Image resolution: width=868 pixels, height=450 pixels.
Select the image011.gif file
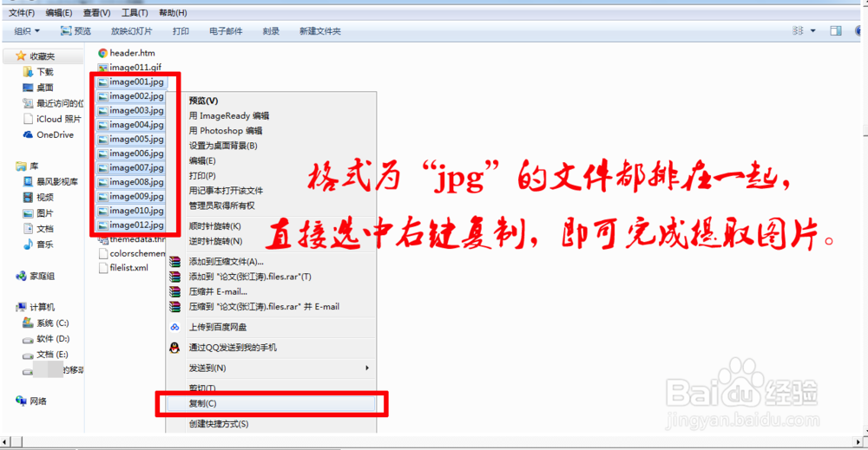pyautogui.click(x=130, y=68)
